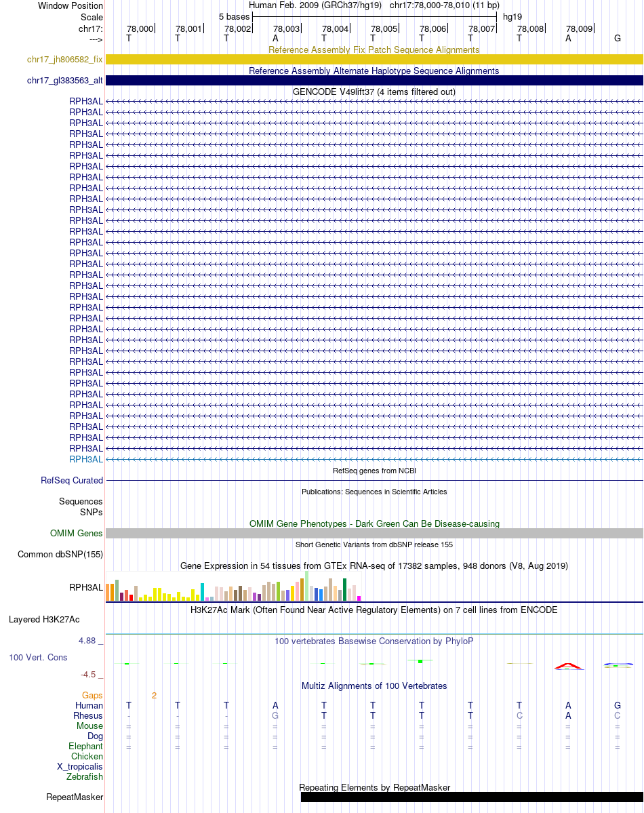
Task: Click the navy chr17_gl383563_alt alignment bar
Action: [x=374, y=81]
